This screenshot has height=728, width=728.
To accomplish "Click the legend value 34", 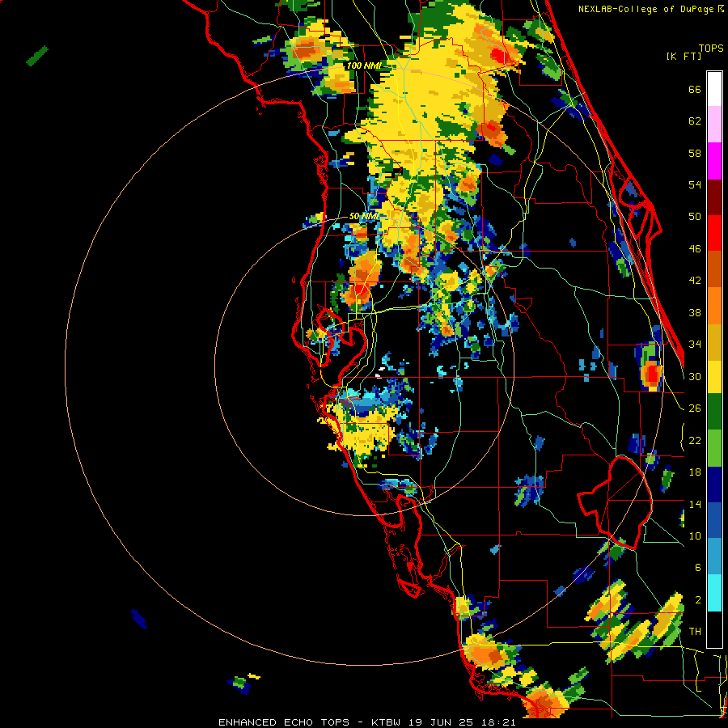I will pos(695,345).
